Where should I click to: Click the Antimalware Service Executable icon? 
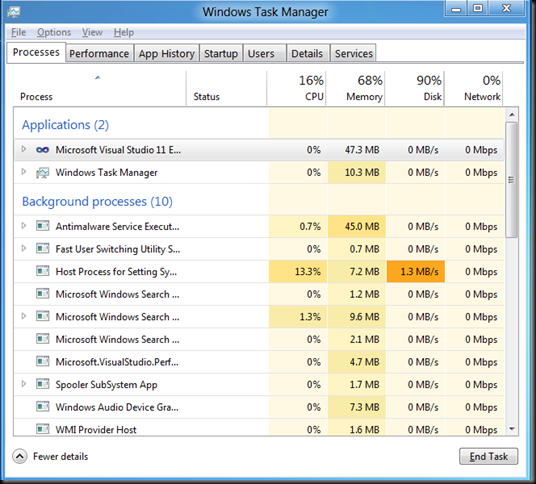[x=43, y=226]
